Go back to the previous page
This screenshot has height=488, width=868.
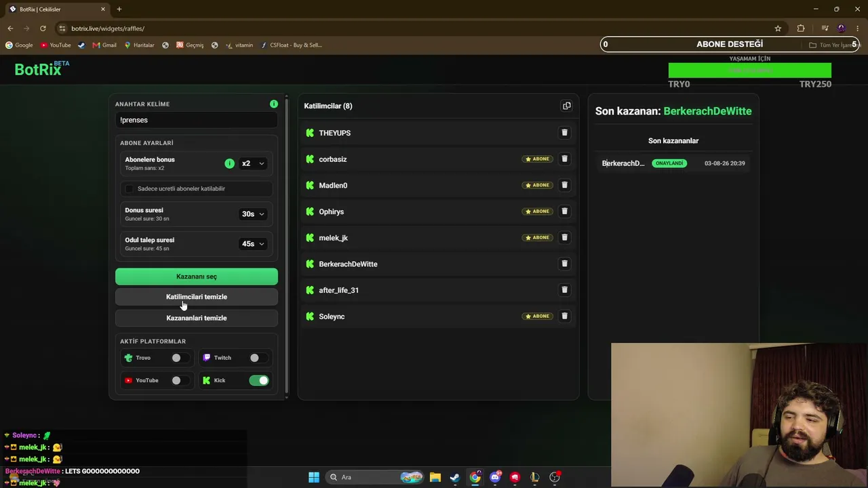(x=10, y=28)
